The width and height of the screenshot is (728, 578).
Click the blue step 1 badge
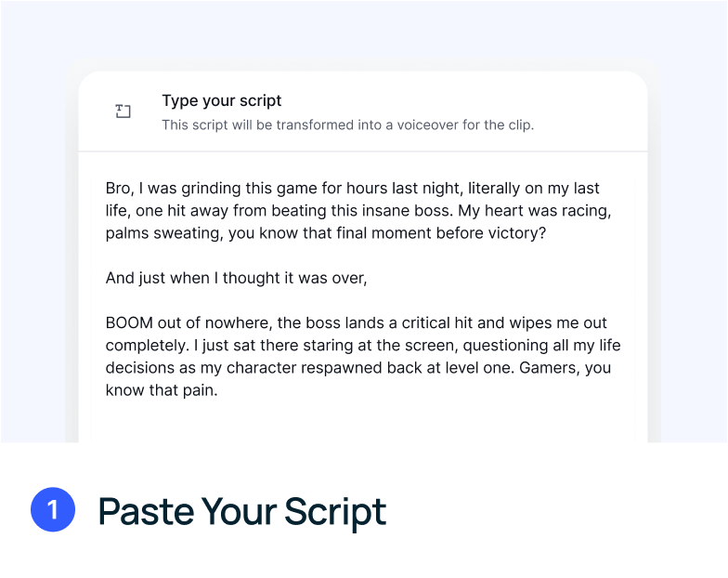[x=52, y=510]
